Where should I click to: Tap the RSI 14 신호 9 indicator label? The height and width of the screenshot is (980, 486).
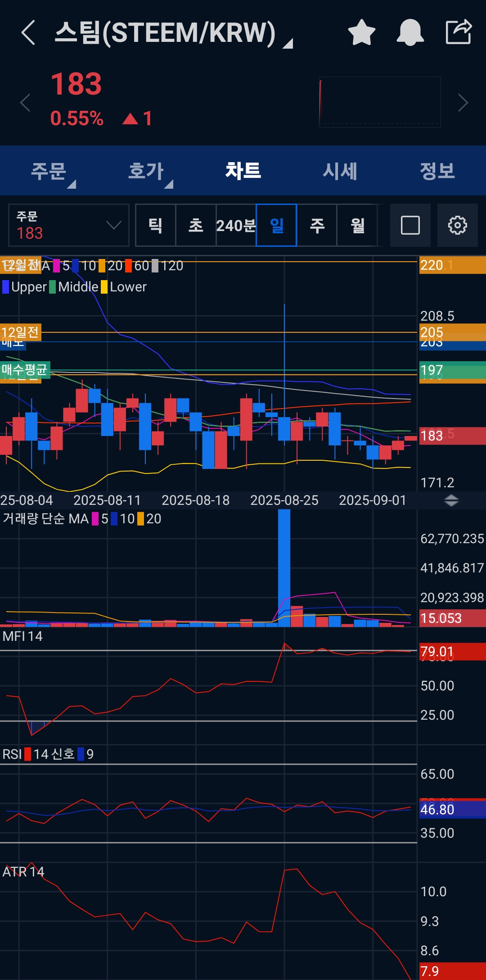point(48,754)
